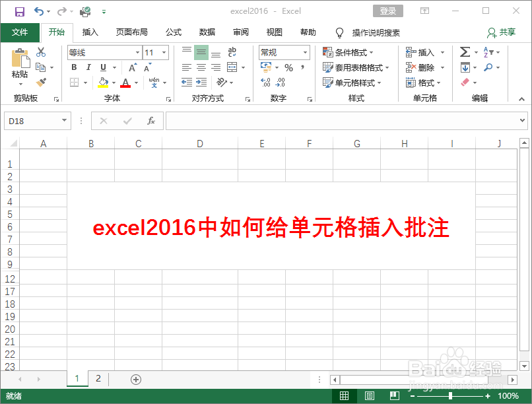This screenshot has width=532, height=404.
Task: Open the Name Box D18 dropdown arrow
Action: pos(64,120)
